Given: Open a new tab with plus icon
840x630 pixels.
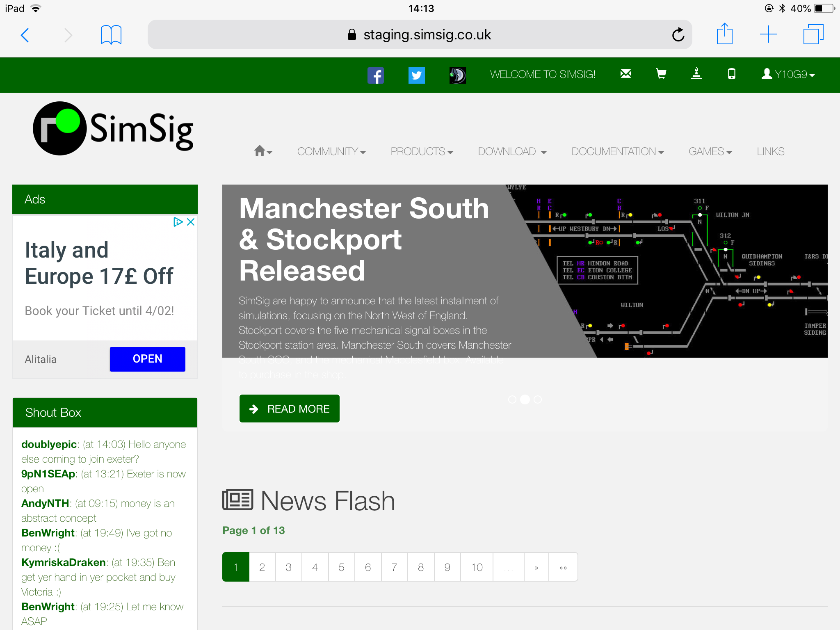Looking at the screenshot, I should click(x=768, y=34).
